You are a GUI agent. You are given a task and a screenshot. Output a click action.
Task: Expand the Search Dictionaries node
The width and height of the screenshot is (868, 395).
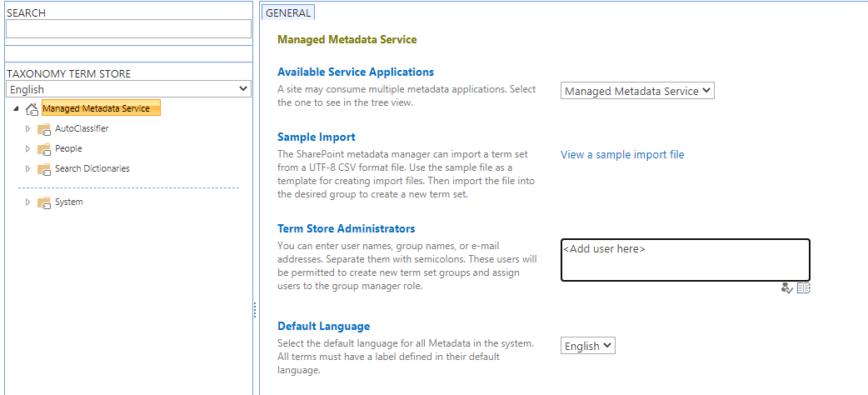click(x=27, y=169)
